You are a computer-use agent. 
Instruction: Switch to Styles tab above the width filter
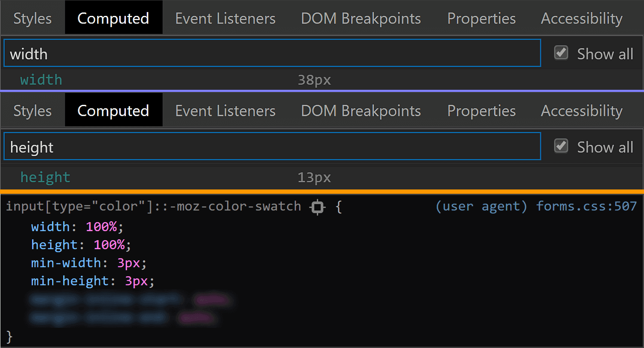[x=33, y=18]
